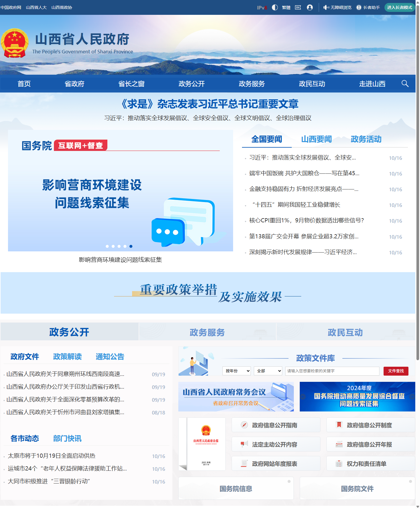
Task: Open news '端牢中国饭碗 共护大国粮仓'
Action: 304,173
